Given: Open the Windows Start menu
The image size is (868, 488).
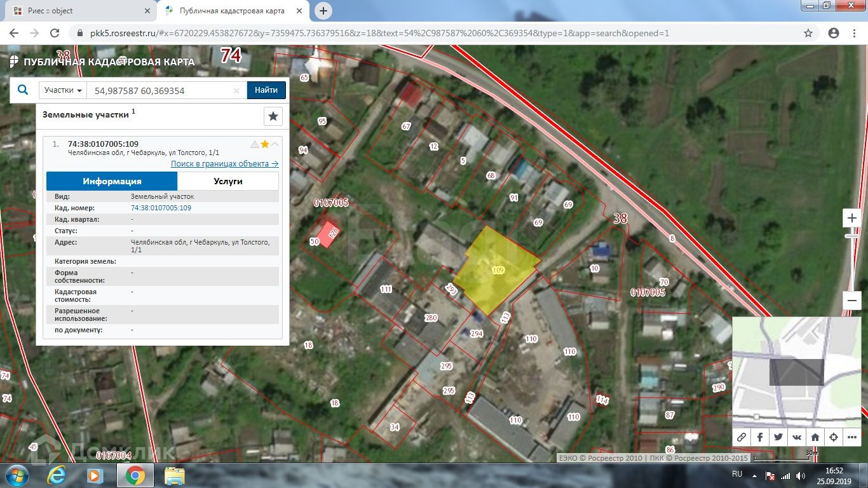Looking at the screenshot, I should [x=17, y=475].
